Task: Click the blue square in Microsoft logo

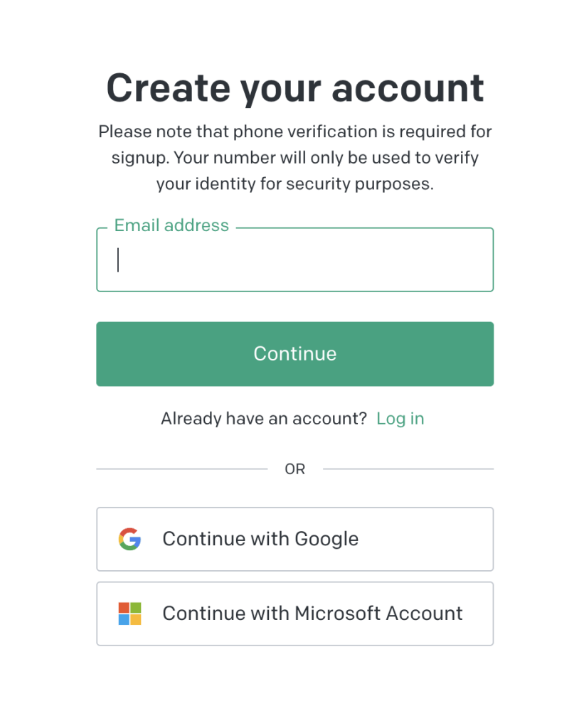Action: click(x=124, y=619)
